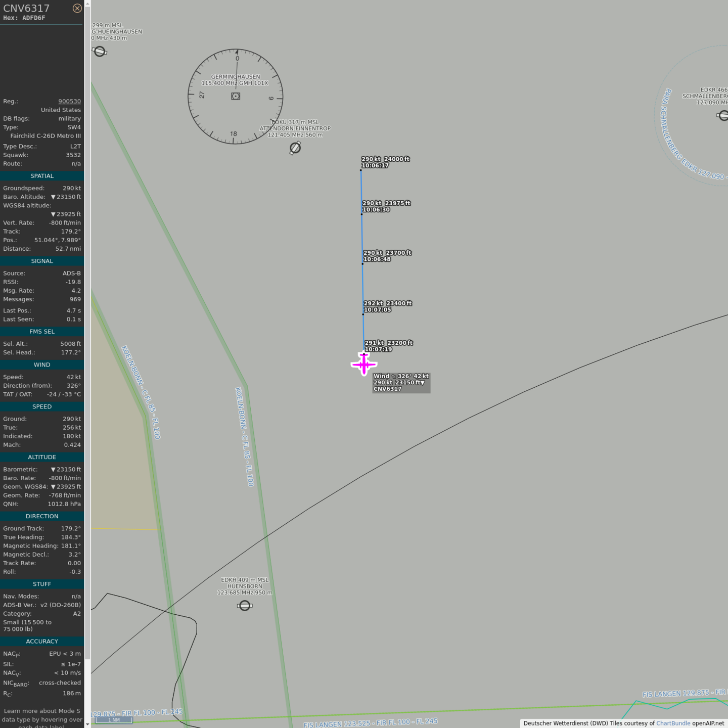
Task: Click the openAIP.net attribution text
Action: [x=708, y=723]
